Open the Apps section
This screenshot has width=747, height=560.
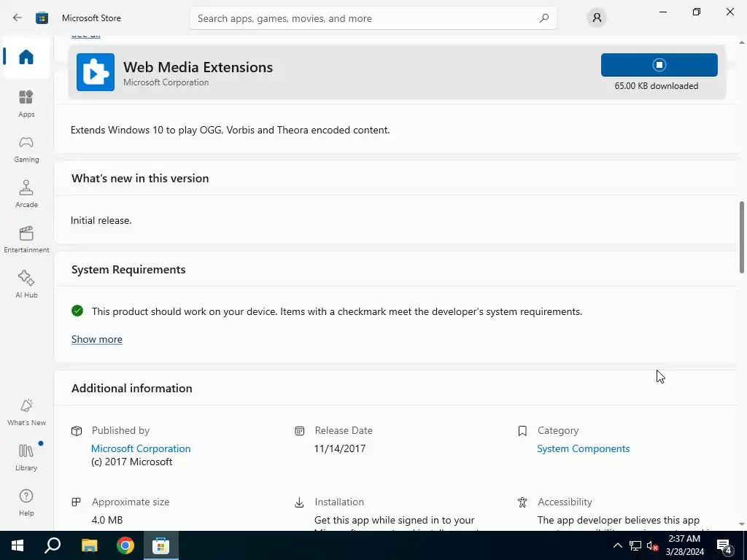coord(26,104)
